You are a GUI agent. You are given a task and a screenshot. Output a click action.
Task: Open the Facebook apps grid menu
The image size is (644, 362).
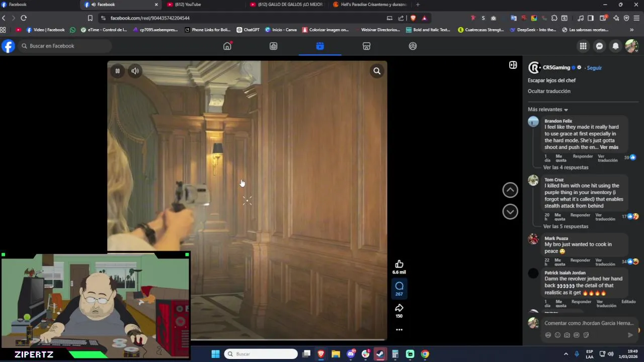(583, 46)
